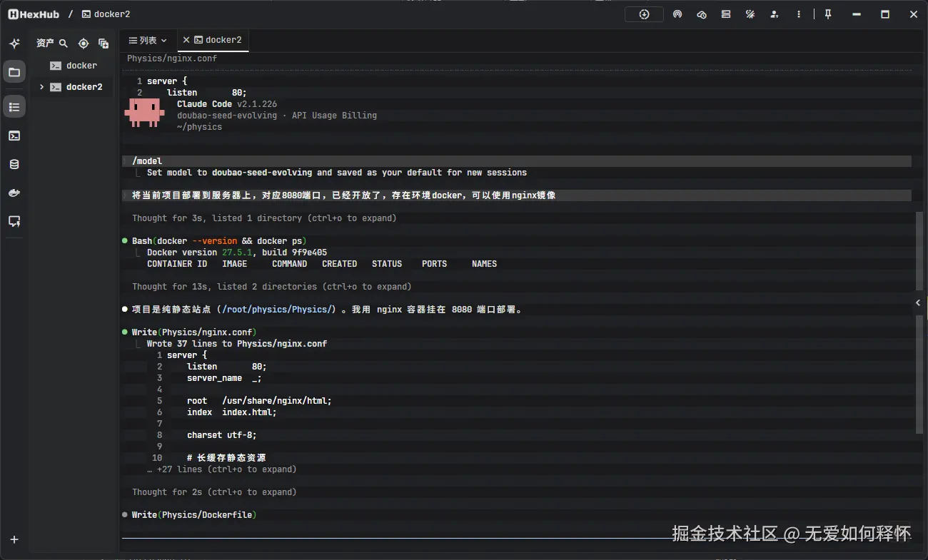Image resolution: width=928 pixels, height=560 pixels.
Task: Open the AI sparkle assistant icon
Action: click(14, 44)
